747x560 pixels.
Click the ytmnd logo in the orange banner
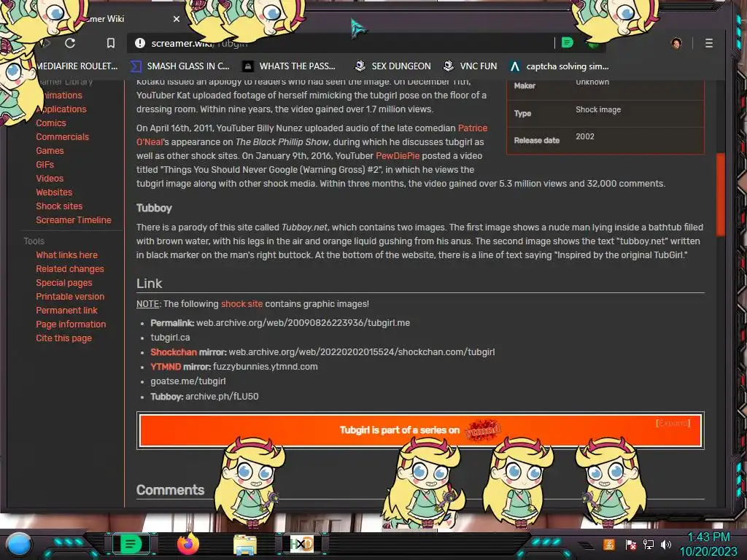(x=482, y=430)
